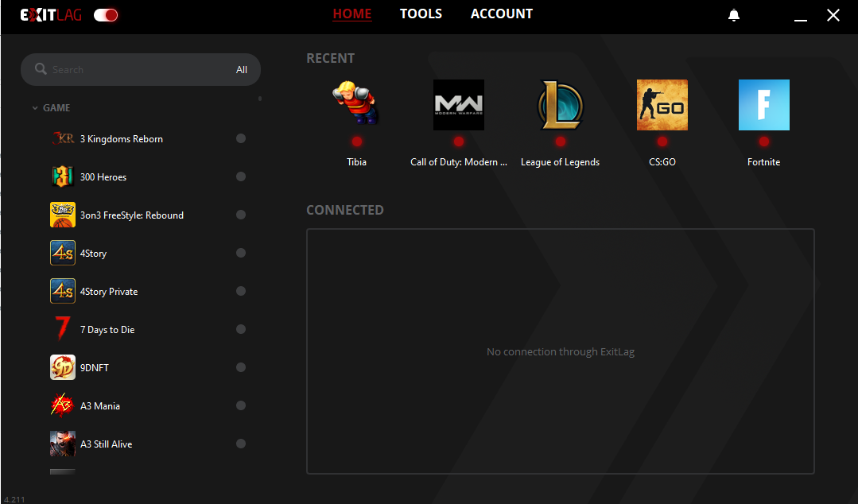Toggle status dot in the 4Story row
Image resolution: width=858 pixels, height=504 pixels.
point(241,253)
